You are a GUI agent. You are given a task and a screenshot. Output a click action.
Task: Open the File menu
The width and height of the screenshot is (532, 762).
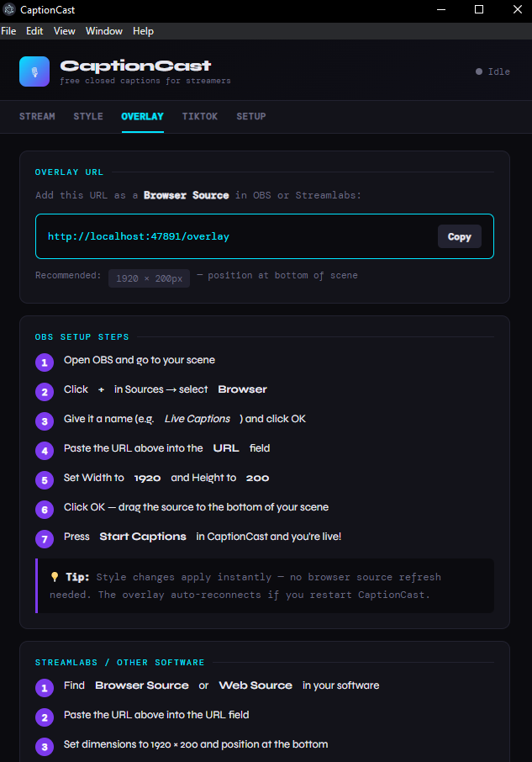[x=8, y=31]
